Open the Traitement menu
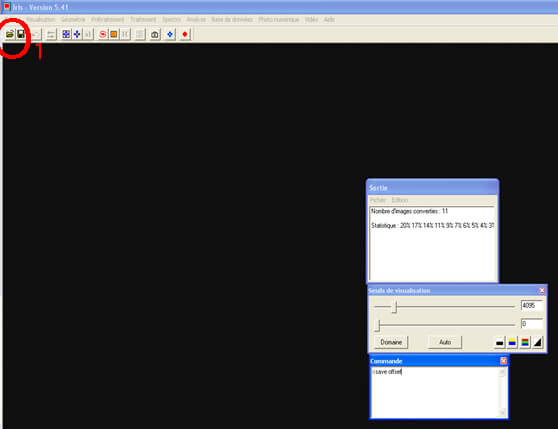This screenshot has height=429, width=558. tap(143, 20)
